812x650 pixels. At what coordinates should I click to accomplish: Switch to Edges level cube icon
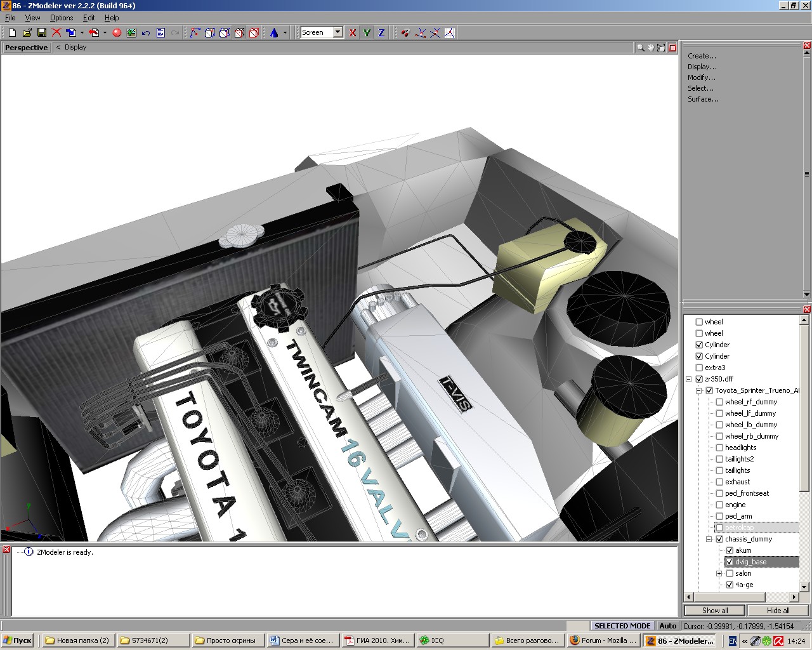pyautogui.click(x=210, y=32)
